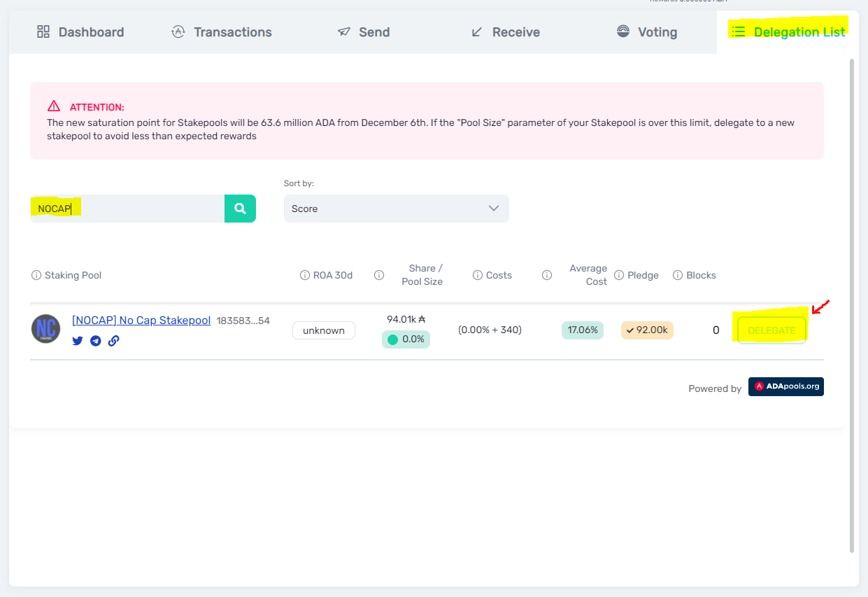
Task: Open the pool's Twitter icon link
Action: point(78,341)
